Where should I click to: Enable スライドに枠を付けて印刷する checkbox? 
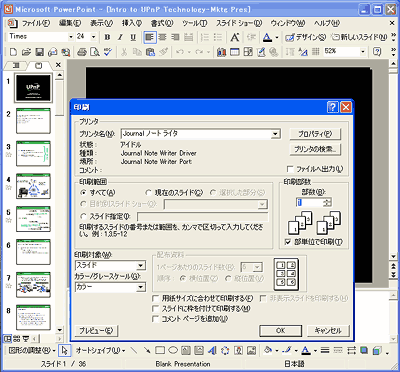(201, 309)
